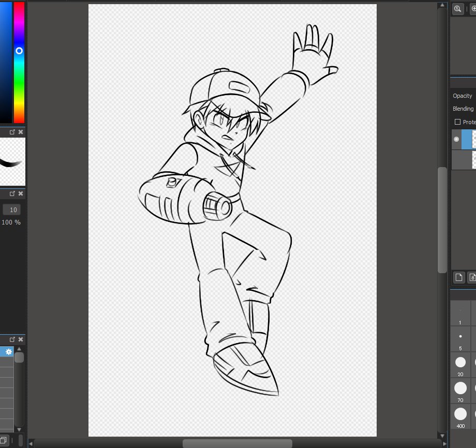The image size is (476, 448).
Task: Undock the brush size control panel
Action: click(x=12, y=193)
